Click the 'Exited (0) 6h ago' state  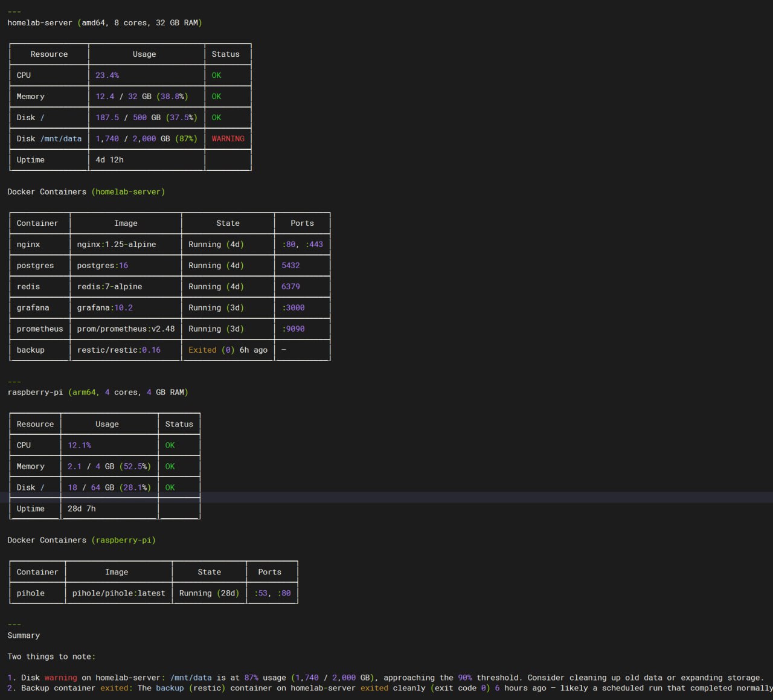[228, 350]
